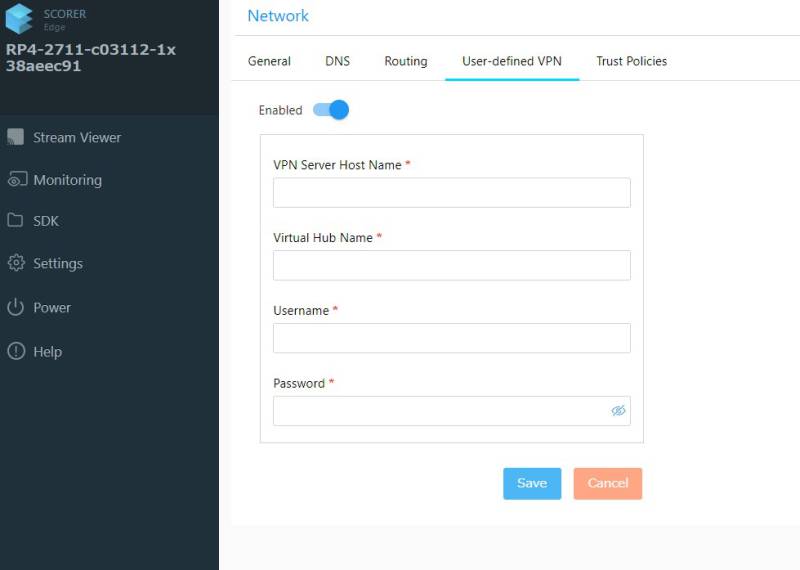Switch to the General tab
This screenshot has height=570, width=800.
269,61
